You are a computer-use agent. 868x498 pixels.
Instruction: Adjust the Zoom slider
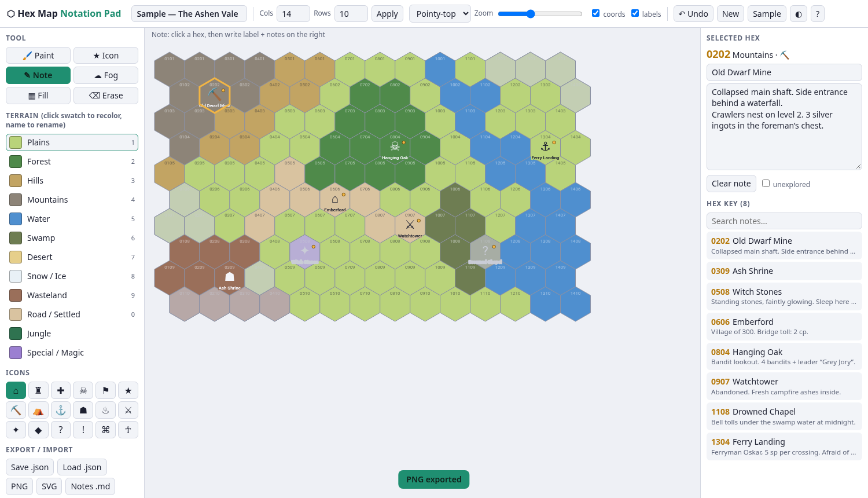(540, 14)
